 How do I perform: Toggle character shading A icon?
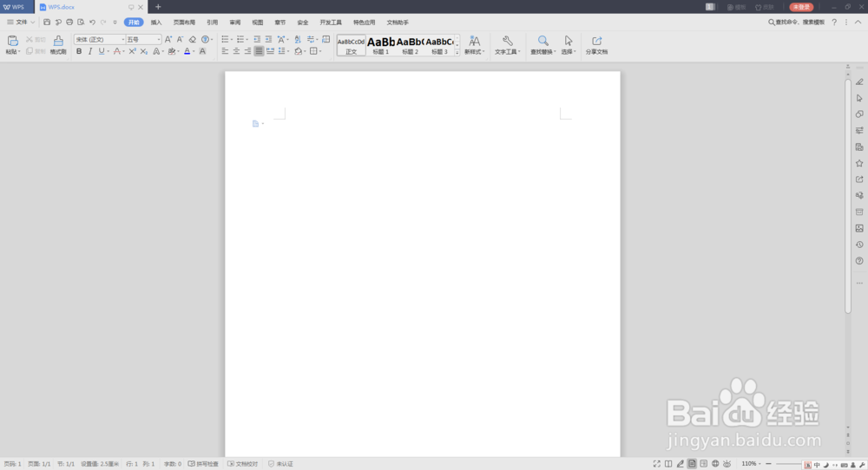(x=202, y=51)
